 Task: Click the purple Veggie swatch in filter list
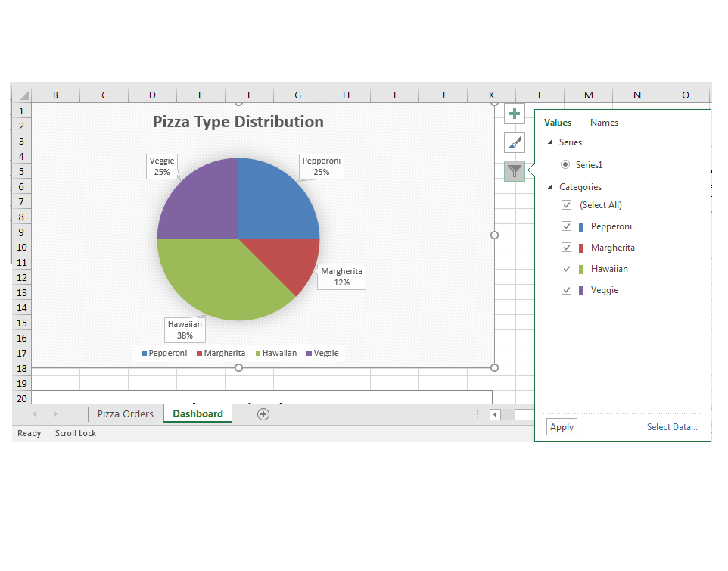(x=581, y=291)
